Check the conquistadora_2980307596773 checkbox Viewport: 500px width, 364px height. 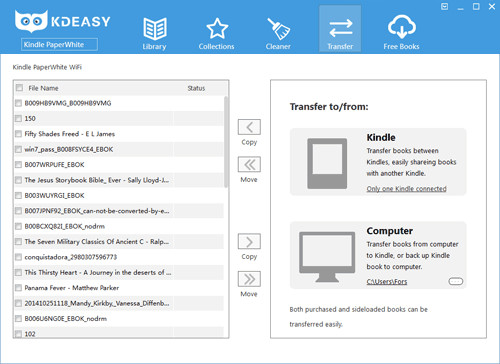pos(18,257)
